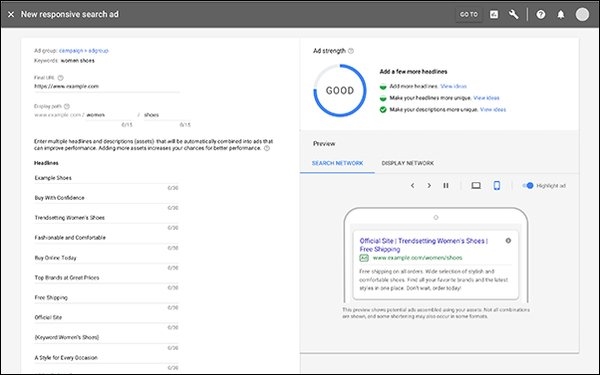
Task: Open the help question mark in header
Action: pos(541,15)
